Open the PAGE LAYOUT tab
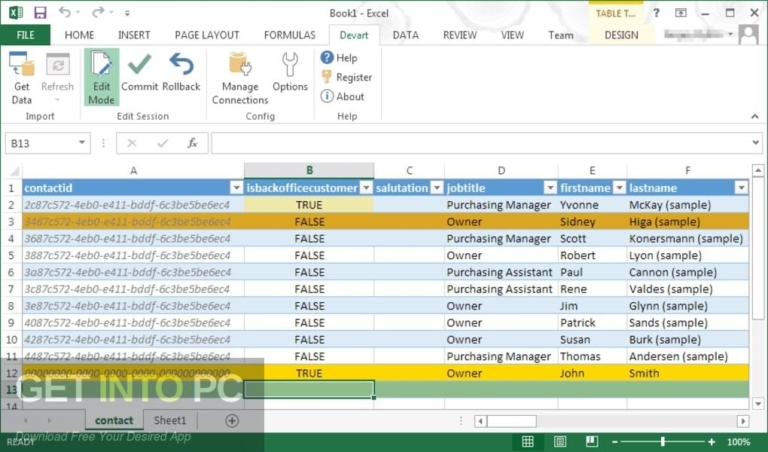Viewport: 768px width, 452px height. click(207, 35)
